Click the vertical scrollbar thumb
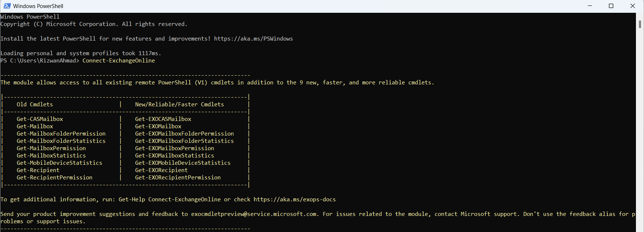 [x=640, y=24]
